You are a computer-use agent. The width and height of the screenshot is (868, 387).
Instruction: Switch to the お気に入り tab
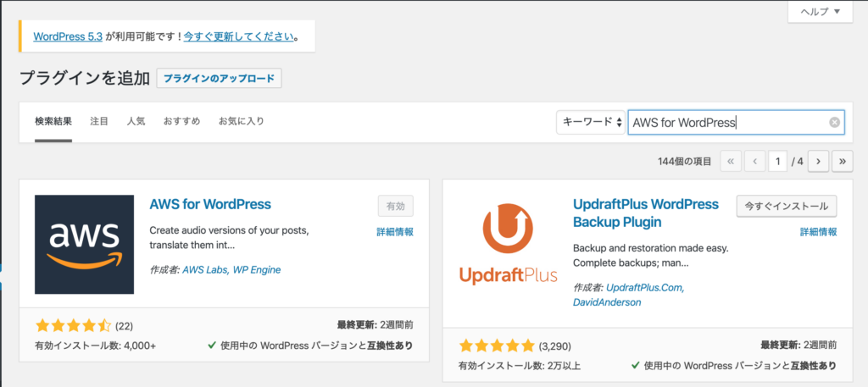click(x=242, y=121)
